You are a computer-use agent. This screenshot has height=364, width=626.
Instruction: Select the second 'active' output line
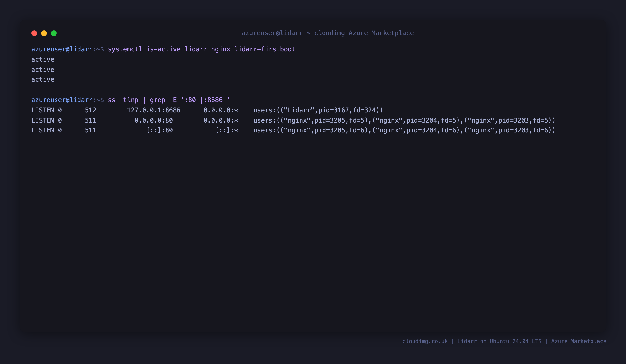click(43, 70)
